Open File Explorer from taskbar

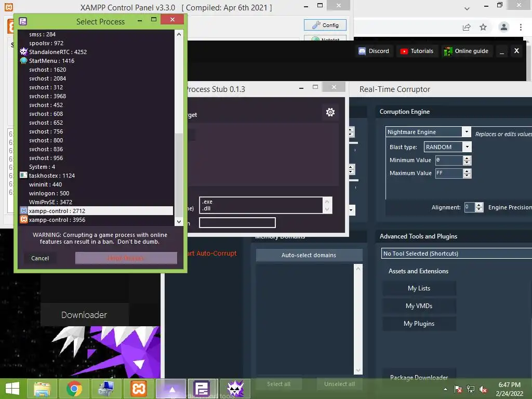(42, 389)
